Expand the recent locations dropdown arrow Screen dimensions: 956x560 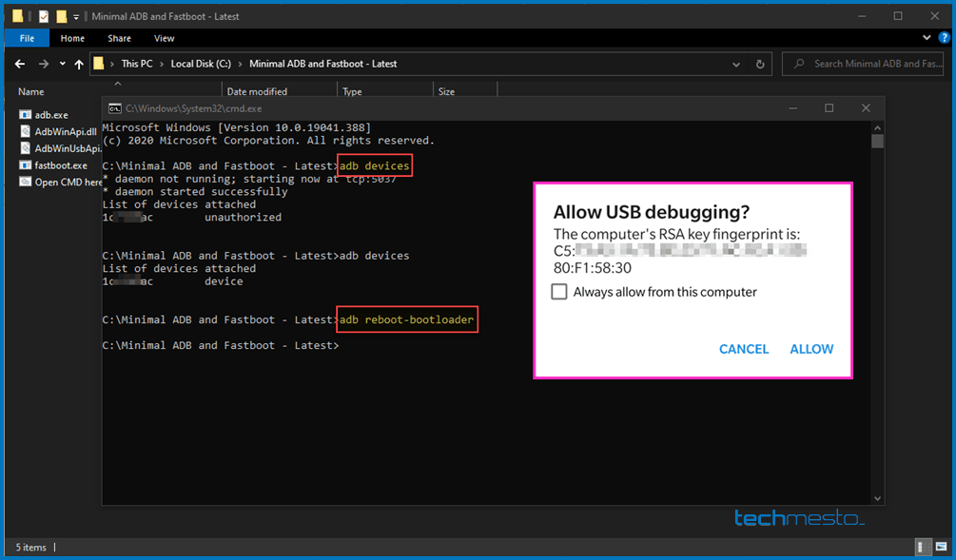tap(63, 64)
